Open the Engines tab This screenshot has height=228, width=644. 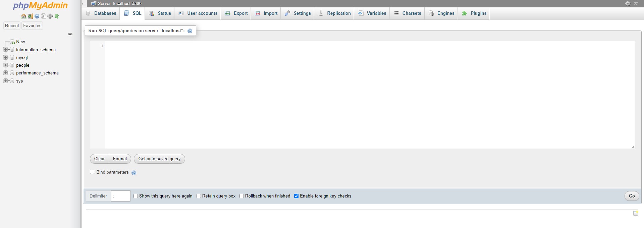441,13
